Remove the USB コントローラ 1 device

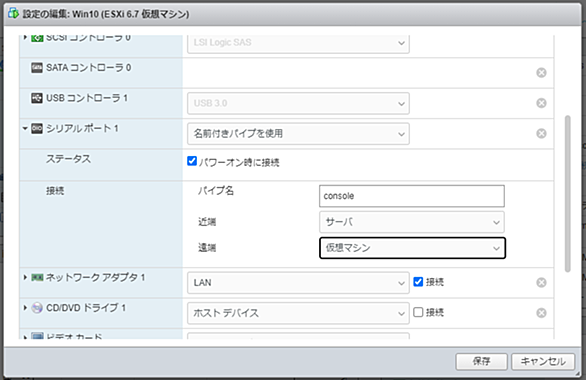click(x=541, y=103)
